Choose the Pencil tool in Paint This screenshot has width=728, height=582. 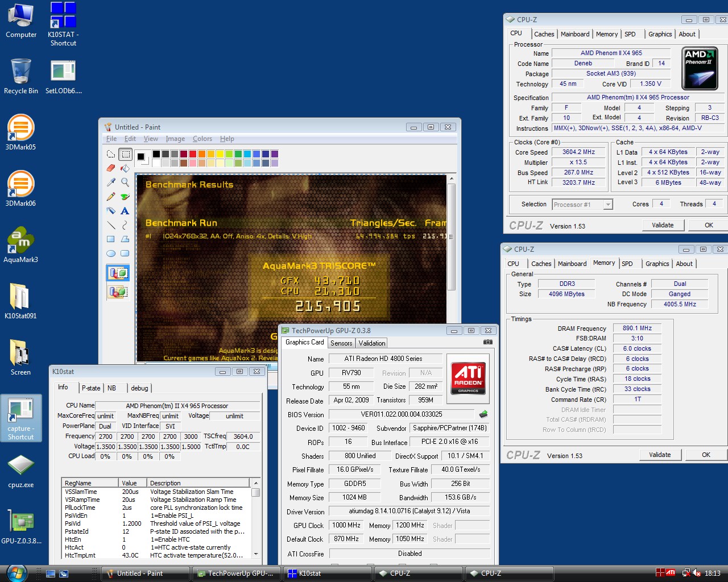(111, 197)
